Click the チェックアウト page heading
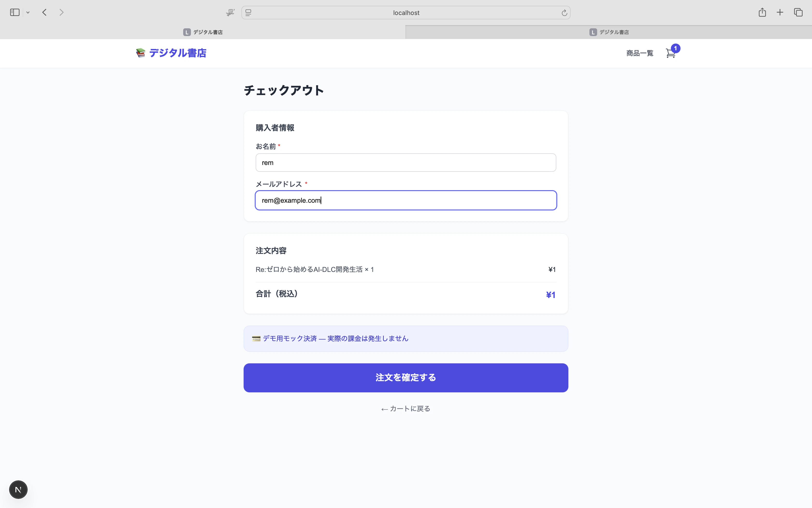Image resolution: width=812 pixels, height=508 pixels. point(283,90)
